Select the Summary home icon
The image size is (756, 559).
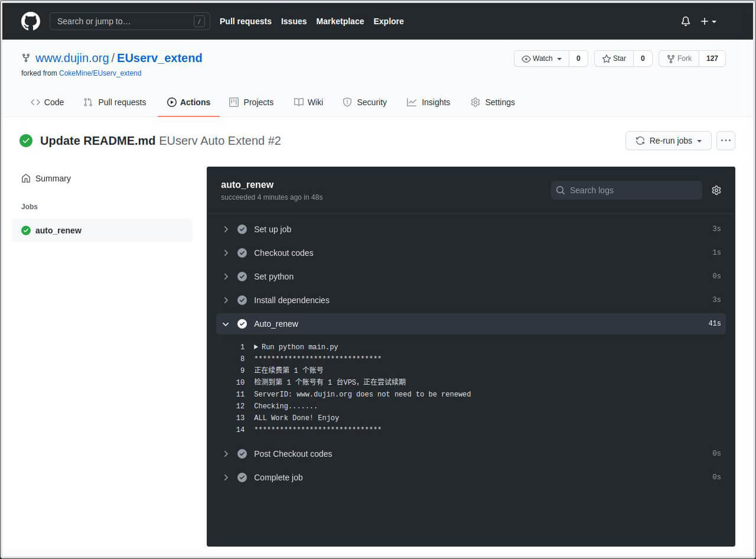tap(26, 178)
